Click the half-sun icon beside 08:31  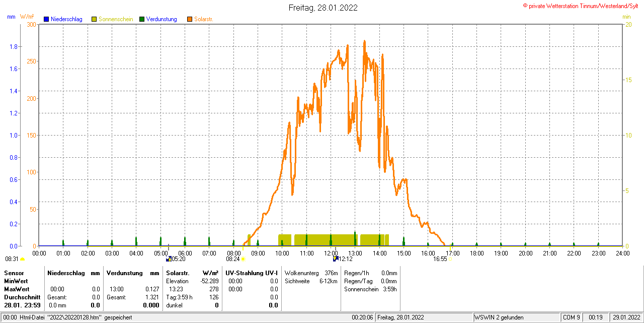click(22, 259)
